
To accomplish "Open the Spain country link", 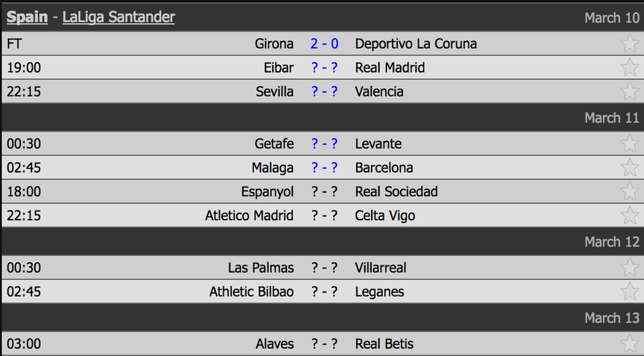I will tap(27, 17).
